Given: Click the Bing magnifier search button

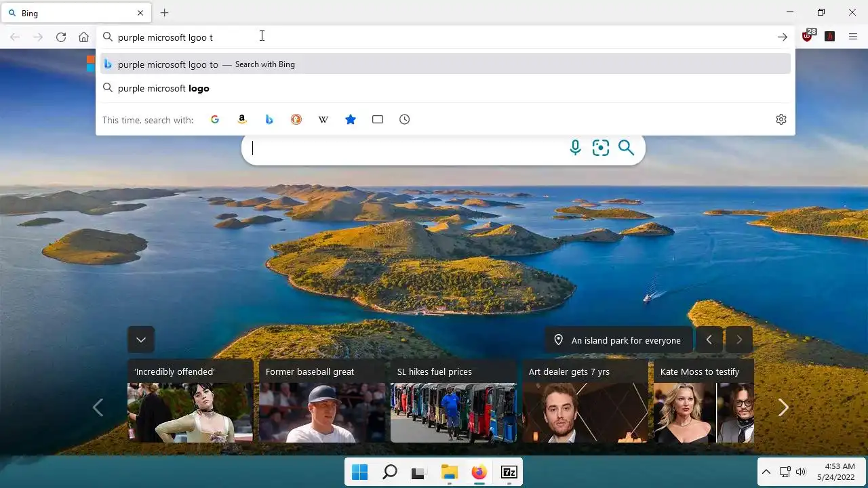Looking at the screenshot, I should coord(627,148).
